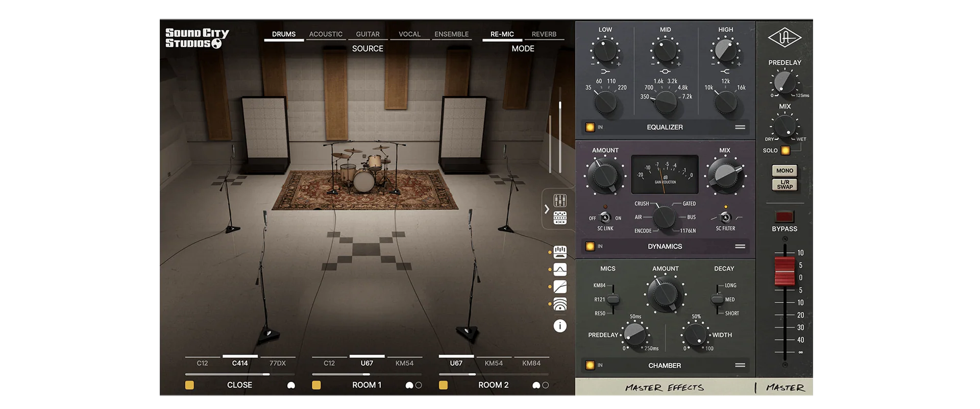Click the EQ MID gain knob
Viewport: 980px width, 409px height.
pos(665,50)
